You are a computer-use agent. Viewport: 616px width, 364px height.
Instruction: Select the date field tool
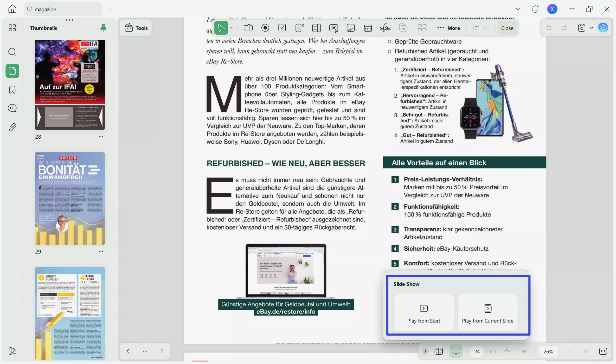tap(368, 28)
